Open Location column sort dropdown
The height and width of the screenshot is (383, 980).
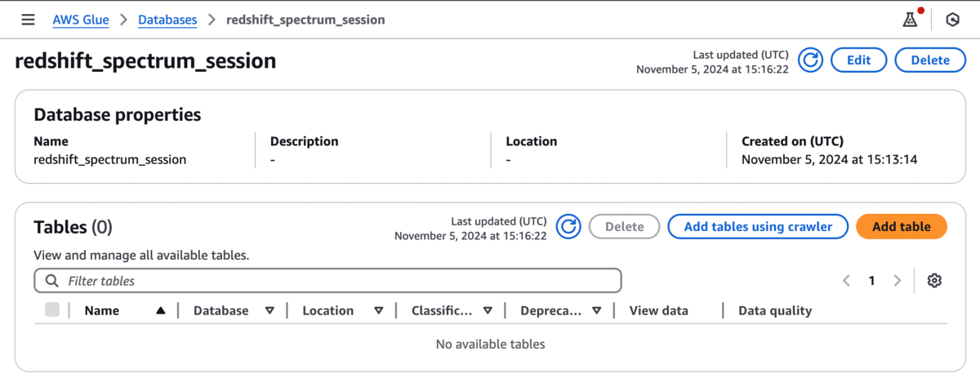378,310
